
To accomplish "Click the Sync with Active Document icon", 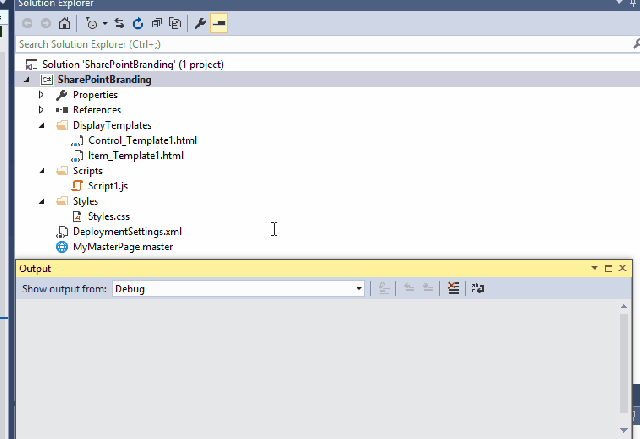I will point(119,23).
